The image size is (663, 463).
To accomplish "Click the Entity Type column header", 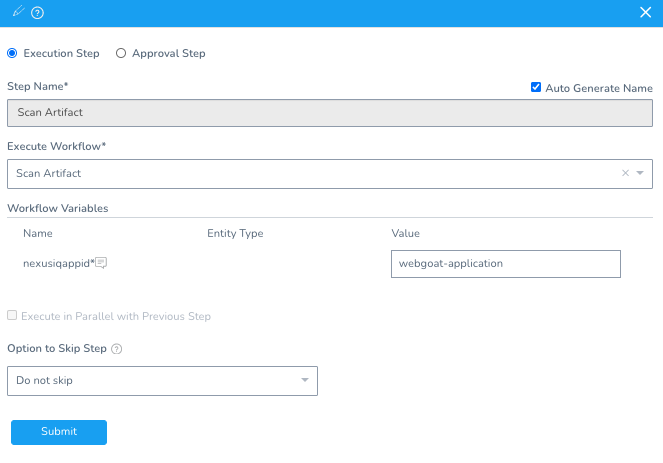I will click(235, 233).
